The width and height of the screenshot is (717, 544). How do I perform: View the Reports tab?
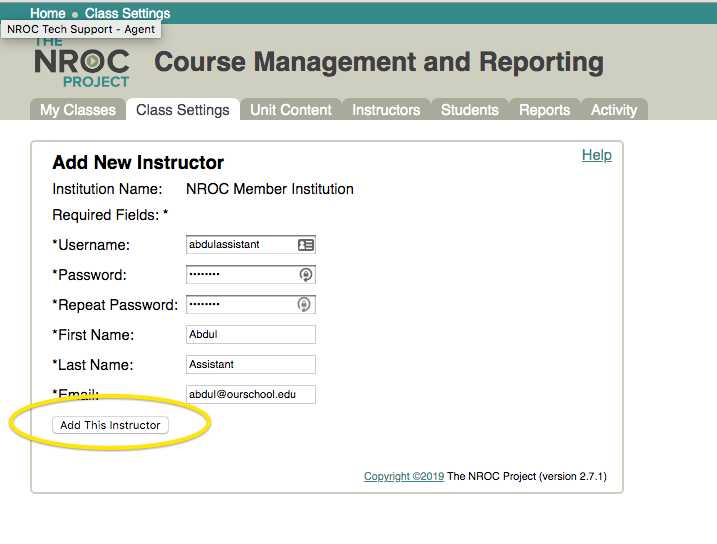point(545,110)
